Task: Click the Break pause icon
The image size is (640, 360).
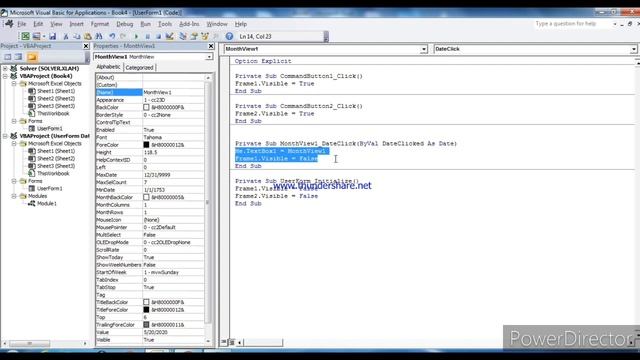Action: [147, 36]
